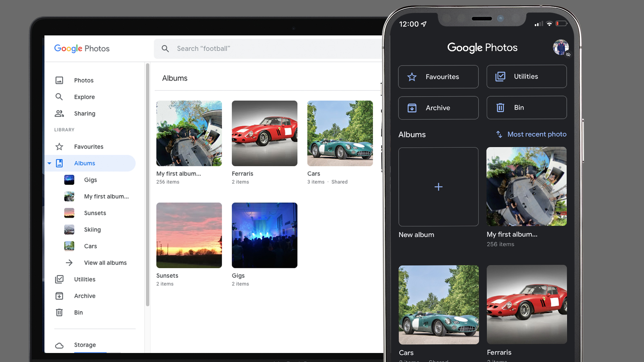Click New album button in mobile app
The height and width of the screenshot is (362, 644).
click(x=438, y=187)
